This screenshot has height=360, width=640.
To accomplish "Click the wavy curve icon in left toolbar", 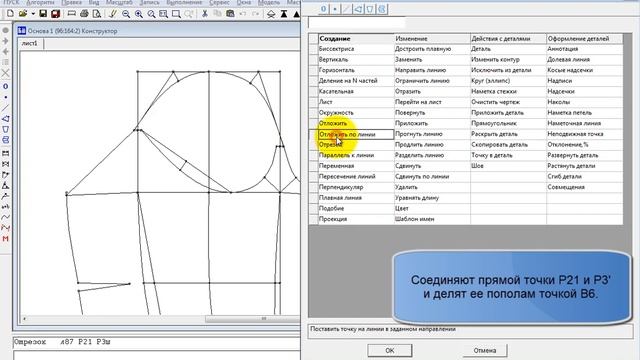I will click(5, 217).
